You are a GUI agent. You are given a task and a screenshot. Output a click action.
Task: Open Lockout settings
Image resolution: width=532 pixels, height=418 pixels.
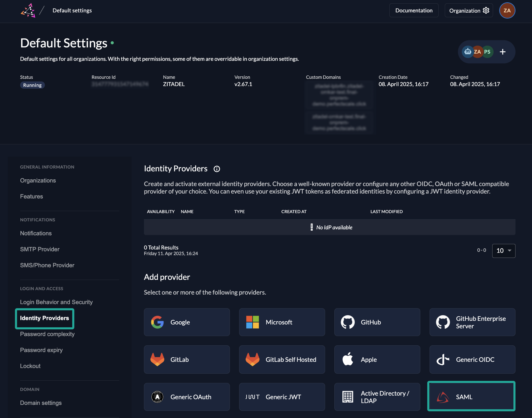tap(30, 366)
